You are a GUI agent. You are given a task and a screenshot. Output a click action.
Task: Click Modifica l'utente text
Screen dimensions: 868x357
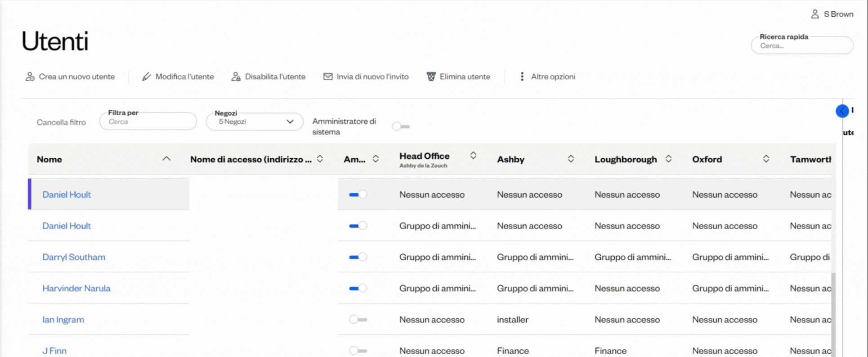point(184,77)
